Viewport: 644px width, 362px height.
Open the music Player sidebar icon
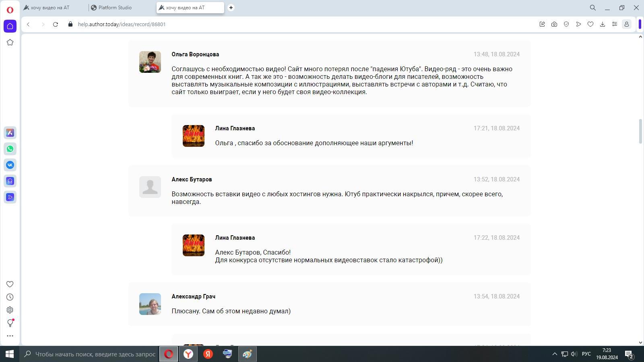pos(10,181)
